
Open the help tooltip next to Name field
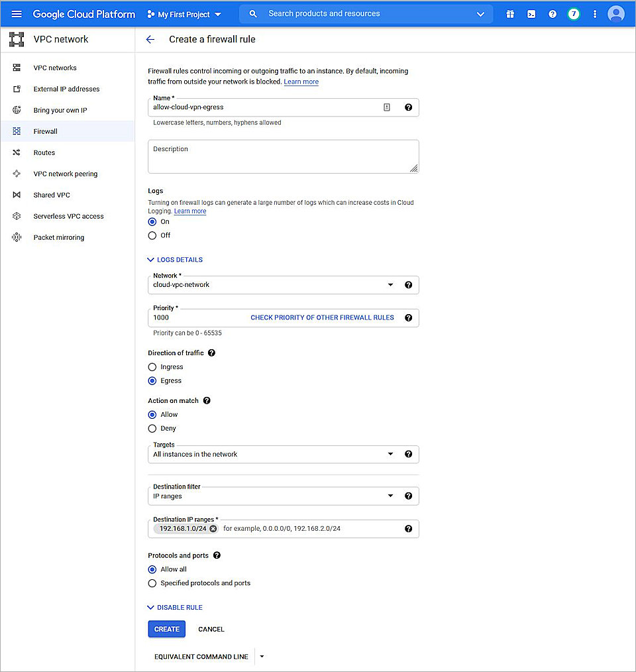pyautogui.click(x=408, y=107)
